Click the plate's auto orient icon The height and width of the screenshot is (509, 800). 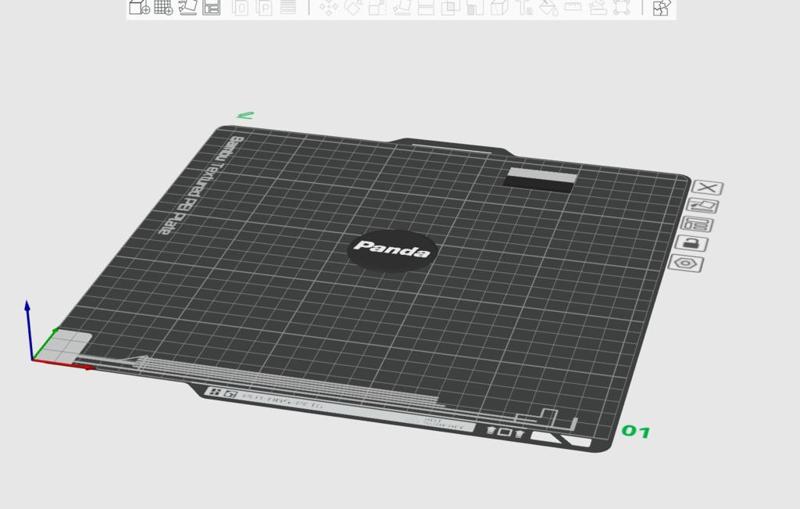click(x=702, y=206)
